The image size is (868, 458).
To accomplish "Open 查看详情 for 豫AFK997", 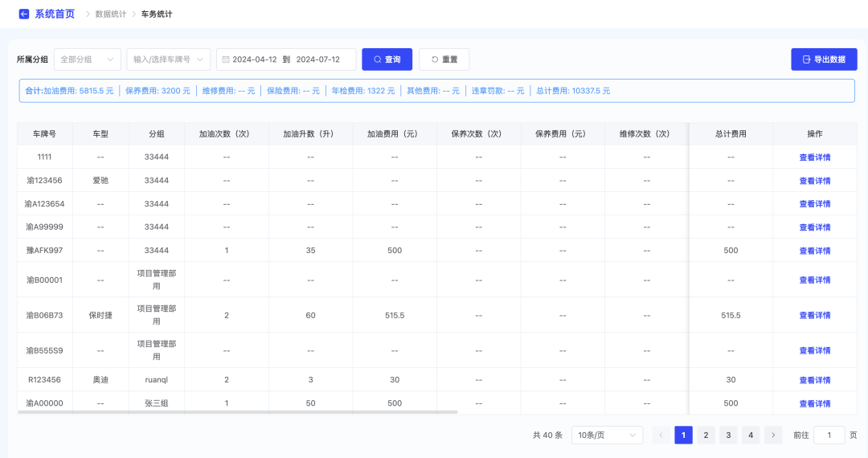I will click(815, 251).
